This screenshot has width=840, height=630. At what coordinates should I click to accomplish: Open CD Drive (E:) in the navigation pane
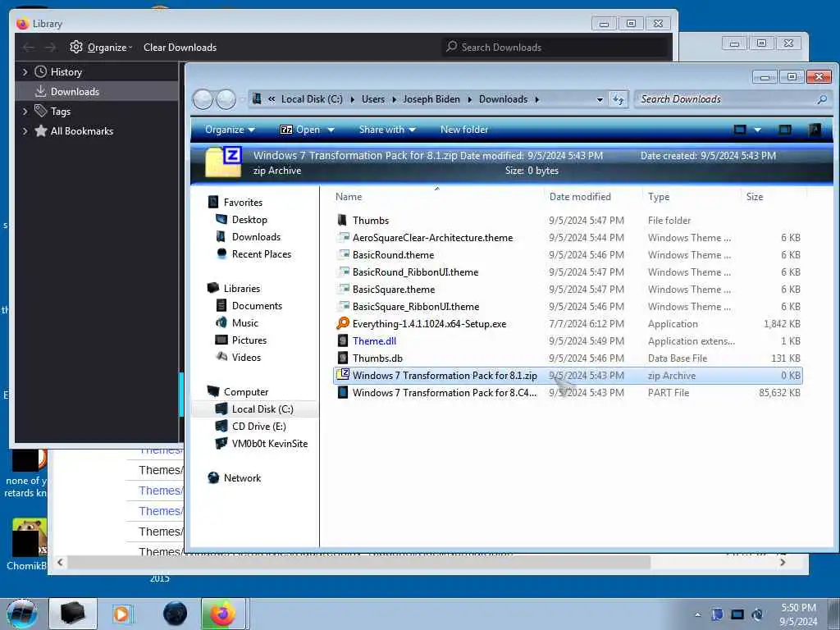pyautogui.click(x=258, y=426)
